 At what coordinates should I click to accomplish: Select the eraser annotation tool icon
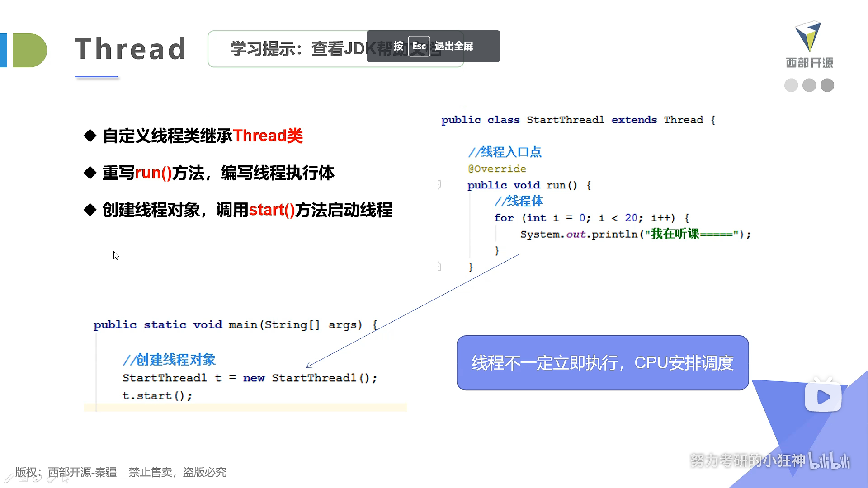pos(51,479)
